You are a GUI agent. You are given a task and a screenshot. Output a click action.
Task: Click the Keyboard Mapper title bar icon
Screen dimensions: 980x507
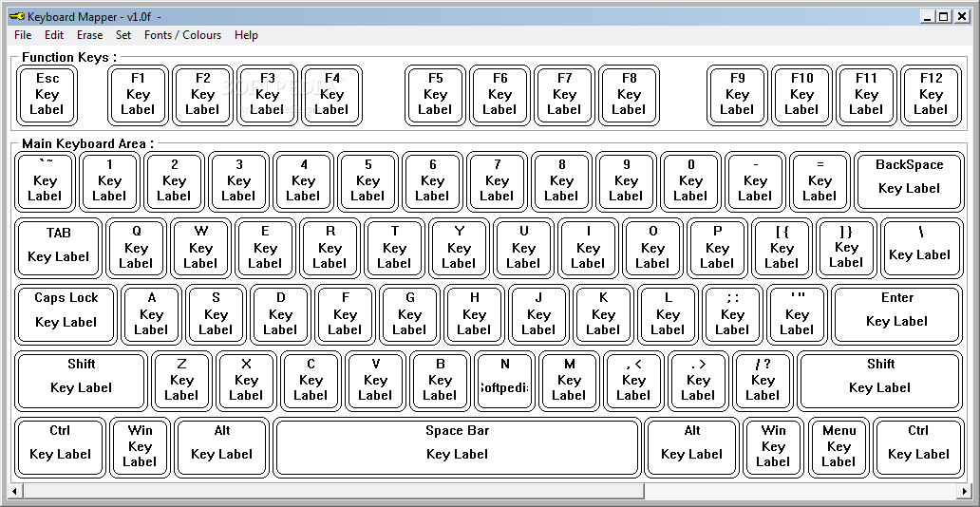tap(17, 16)
